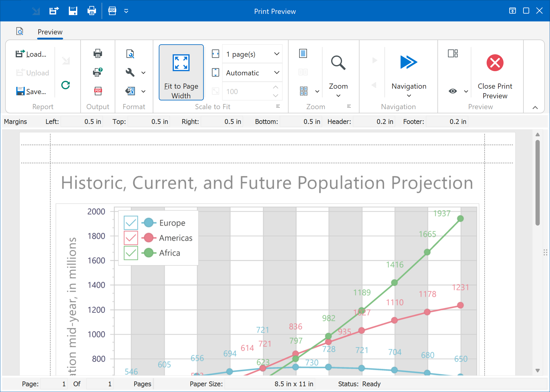Click the Load... report button

[31, 54]
